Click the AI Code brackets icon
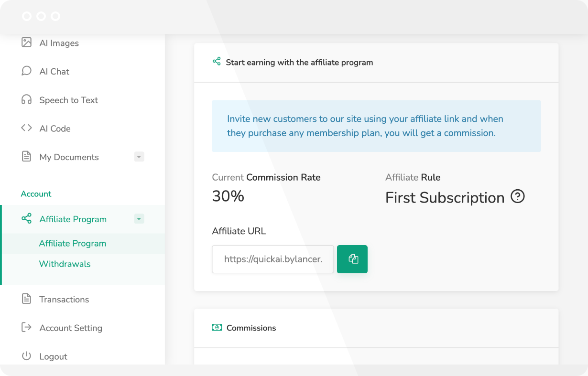 tap(27, 128)
